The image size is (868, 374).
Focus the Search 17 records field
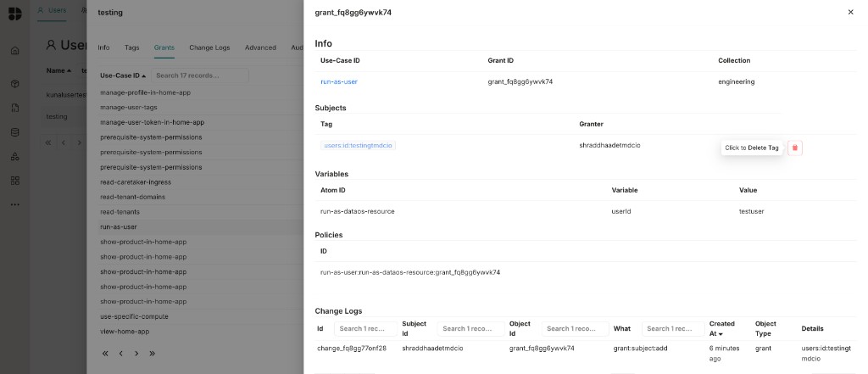200,75
